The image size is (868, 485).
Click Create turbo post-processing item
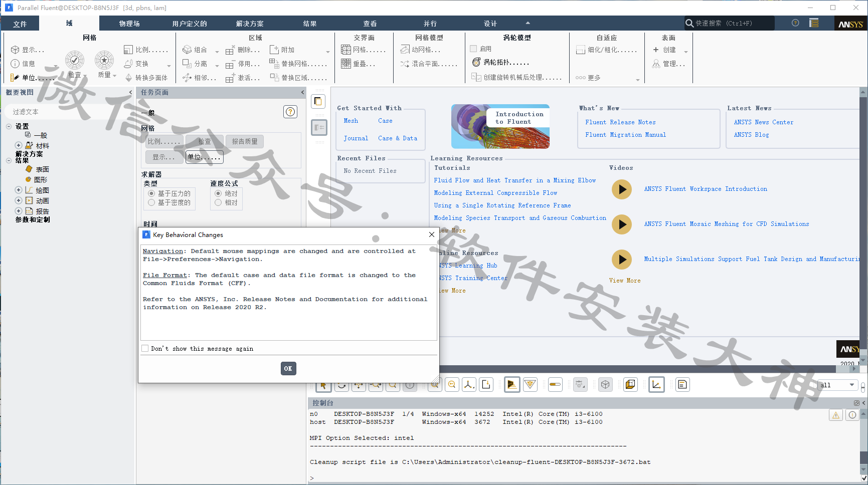(516, 77)
